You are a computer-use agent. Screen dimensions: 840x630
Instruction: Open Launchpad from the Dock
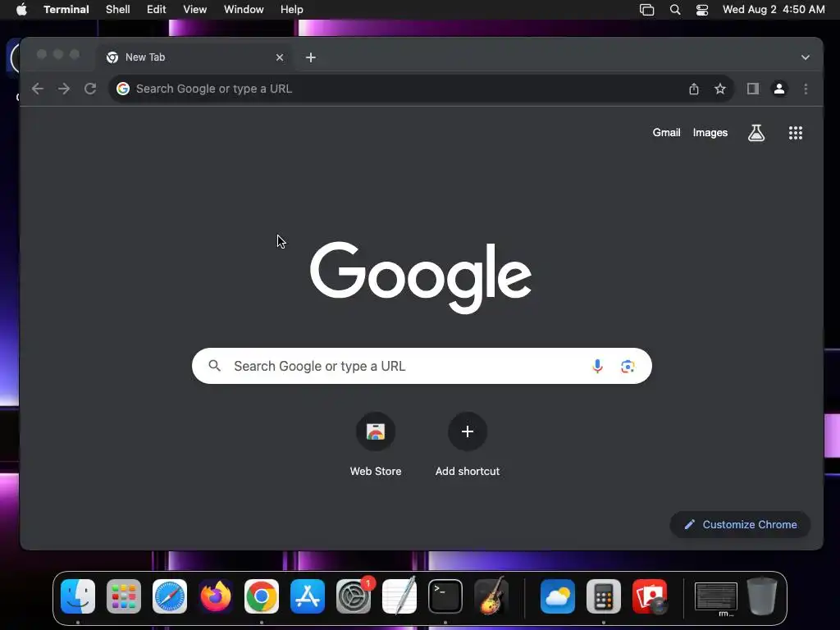(x=124, y=596)
